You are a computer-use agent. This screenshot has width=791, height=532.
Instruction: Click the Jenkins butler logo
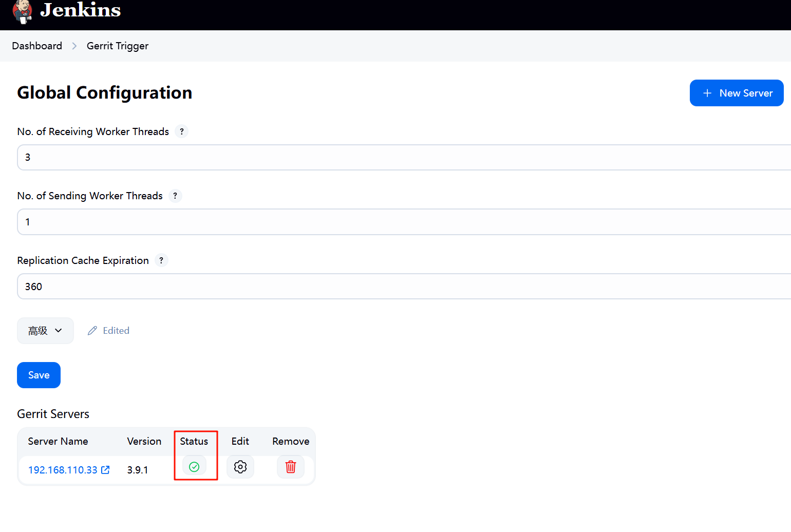coord(23,12)
